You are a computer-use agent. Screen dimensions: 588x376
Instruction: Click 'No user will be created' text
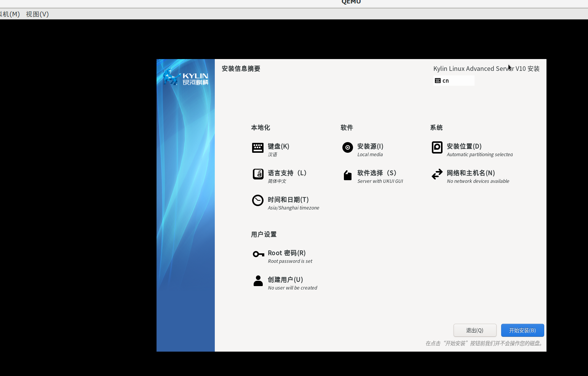292,288
